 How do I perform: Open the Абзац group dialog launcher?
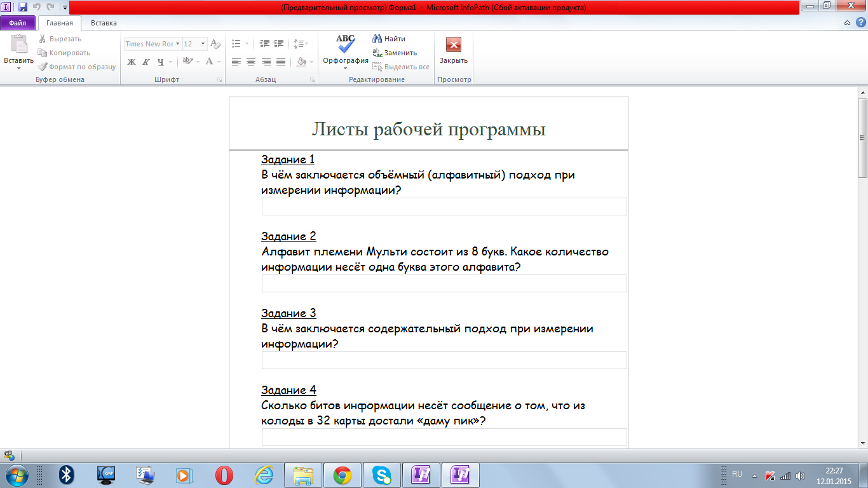pos(312,80)
